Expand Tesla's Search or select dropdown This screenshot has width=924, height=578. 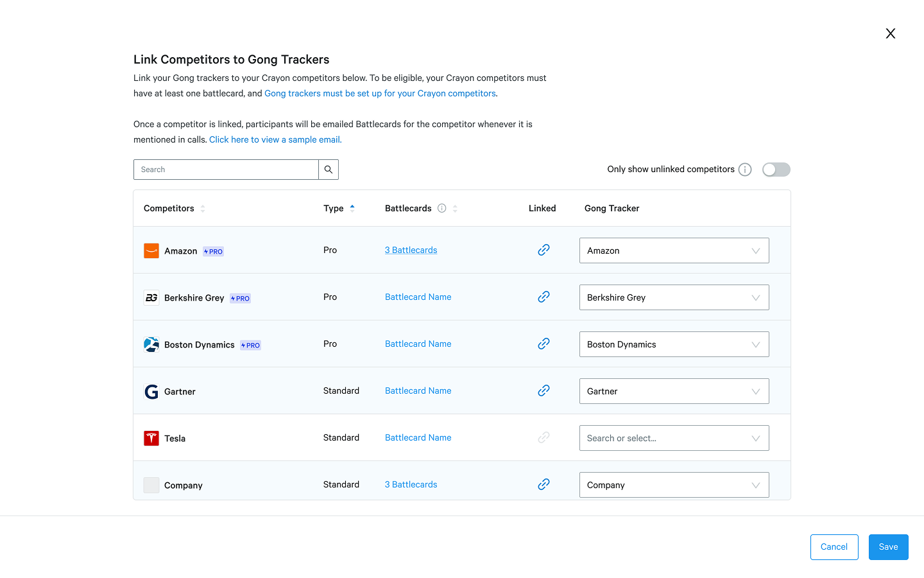point(674,438)
